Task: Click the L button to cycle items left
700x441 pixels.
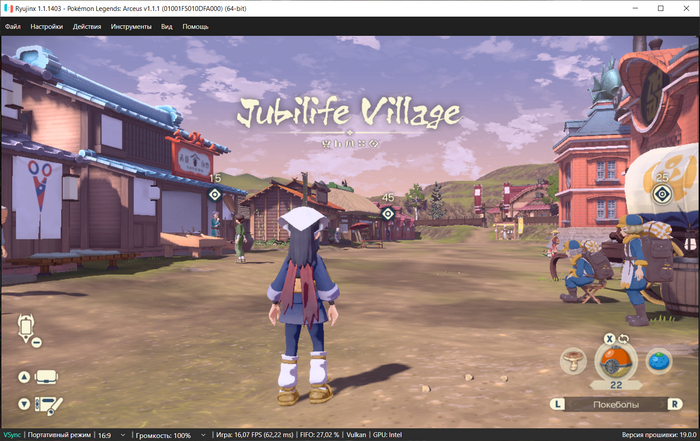Action: point(557,404)
